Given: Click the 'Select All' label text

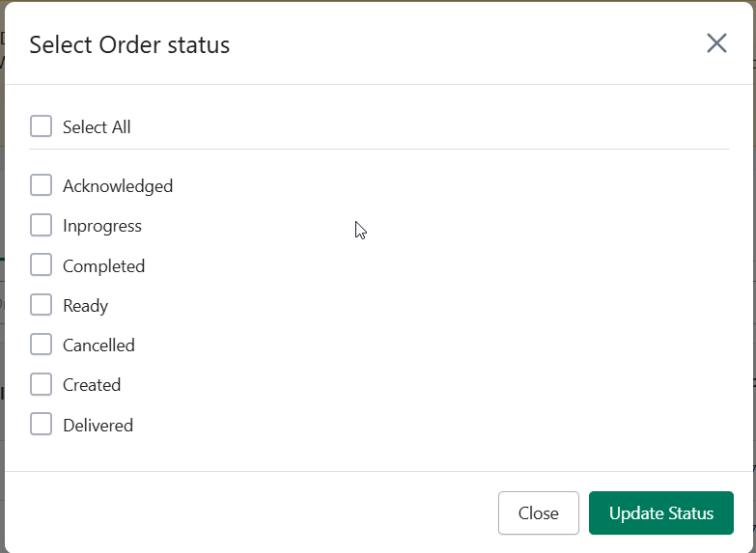Looking at the screenshot, I should point(97,127).
